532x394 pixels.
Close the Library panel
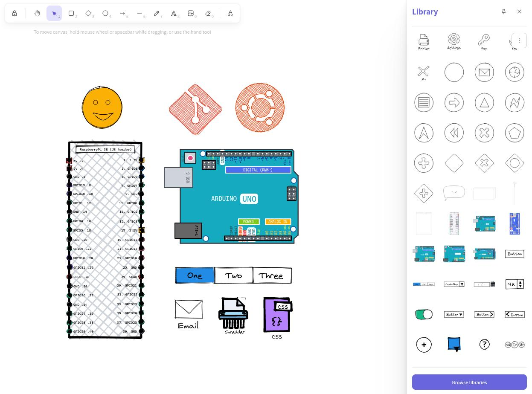pyautogui.click(x=519, y=12)
